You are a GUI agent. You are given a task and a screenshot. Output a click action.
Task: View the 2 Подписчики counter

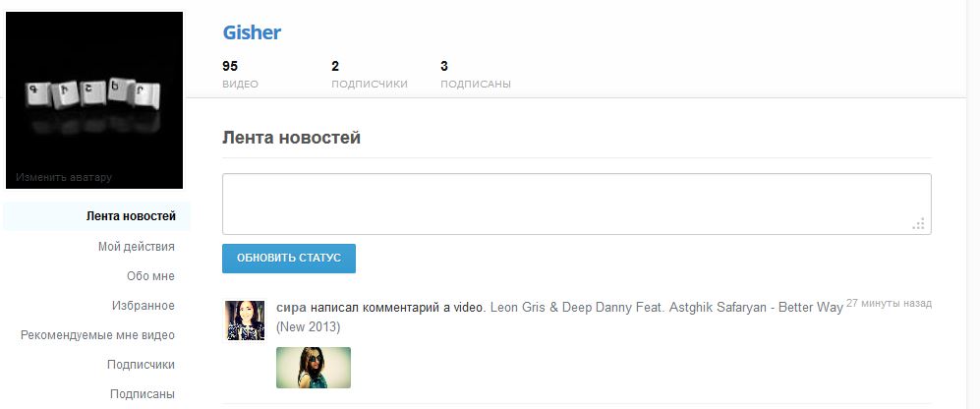coord(369,75)
